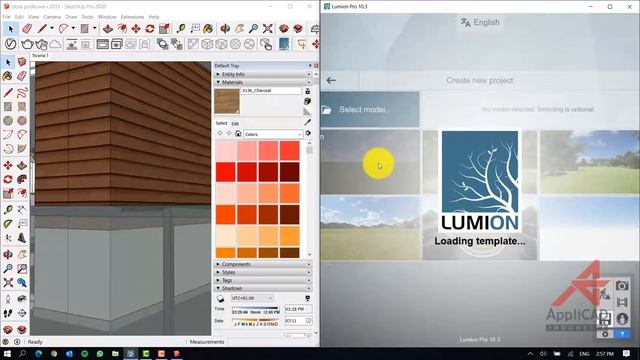The image size is (640, 360).
Task: Open the Camera menu
Action: point(52,17)
